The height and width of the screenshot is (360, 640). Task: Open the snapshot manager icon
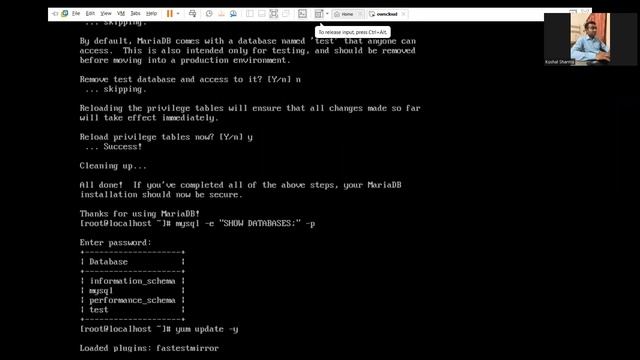click(233, 13)
